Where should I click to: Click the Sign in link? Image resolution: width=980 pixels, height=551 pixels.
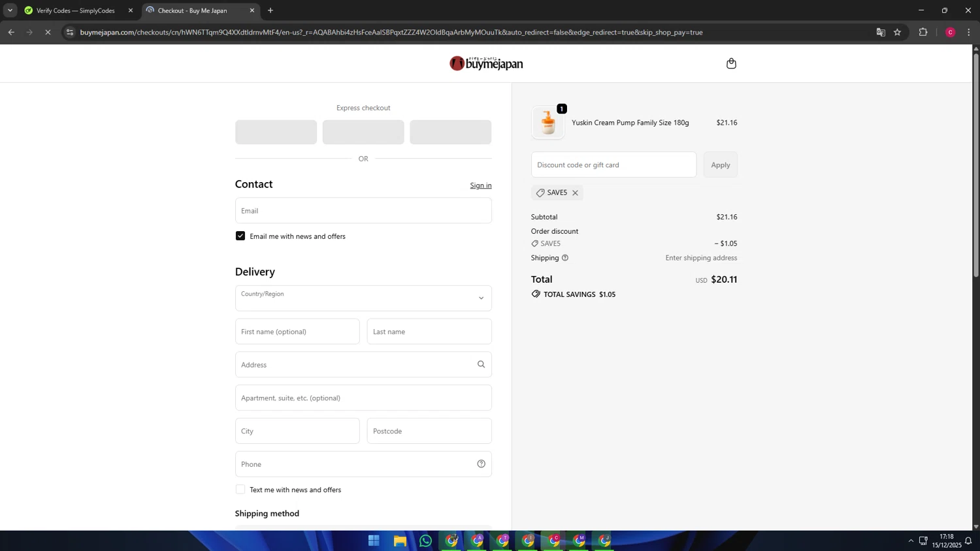click(x=481, y=185)
